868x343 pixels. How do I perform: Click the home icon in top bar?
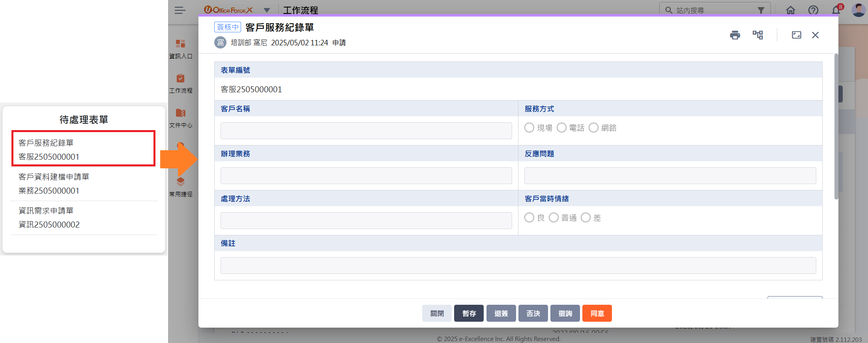pos(791,10)
